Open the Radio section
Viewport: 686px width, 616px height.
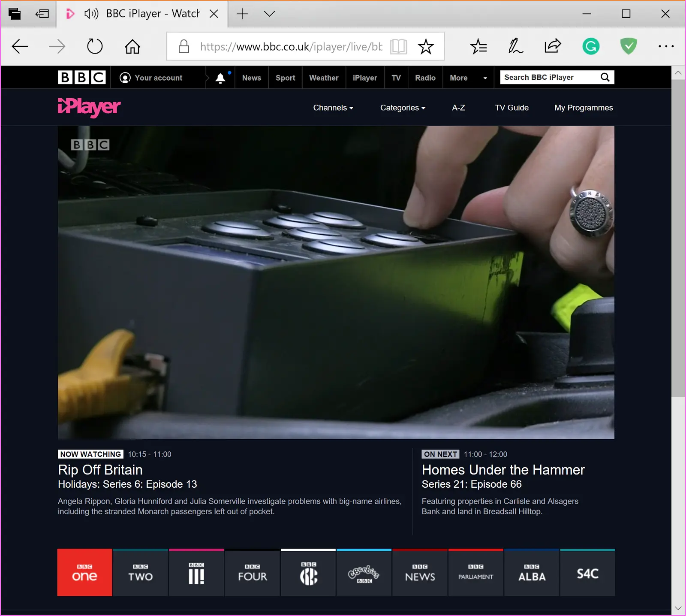tap(425, 78)
